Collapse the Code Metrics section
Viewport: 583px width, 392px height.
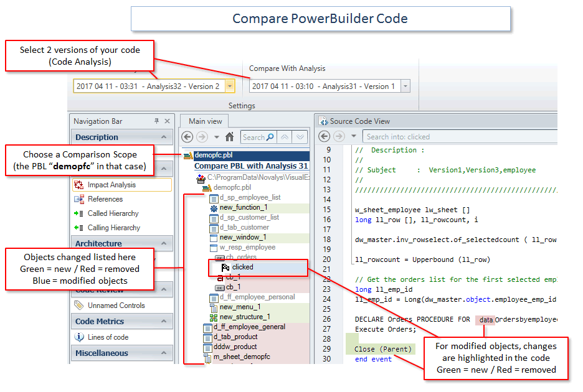point(164,321)
